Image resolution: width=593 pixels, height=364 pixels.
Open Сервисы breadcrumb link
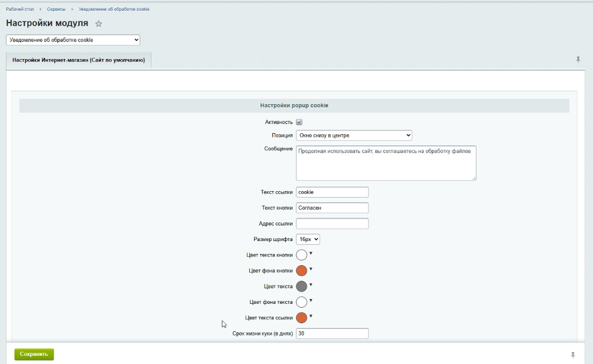click(x=56, y=9)
